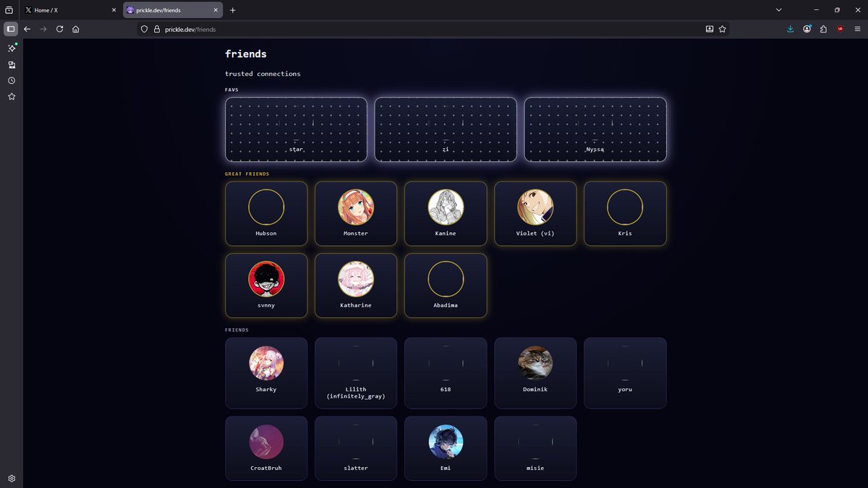Viewport: 868px width, 488px height.
Task: Open the AI chatbot sidebar icon
Action: click(12, 48)
